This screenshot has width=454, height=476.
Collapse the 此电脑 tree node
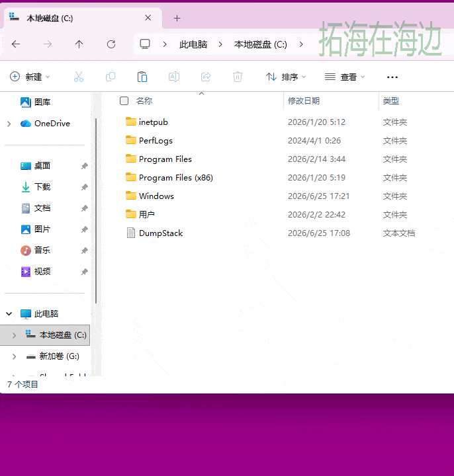pyautogui.click(x=9, y=314)
